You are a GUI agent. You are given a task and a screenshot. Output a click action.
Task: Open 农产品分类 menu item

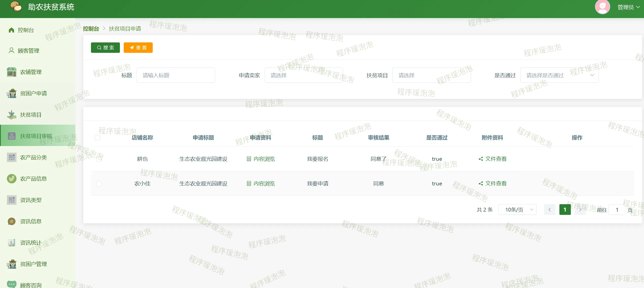(33, 157)
